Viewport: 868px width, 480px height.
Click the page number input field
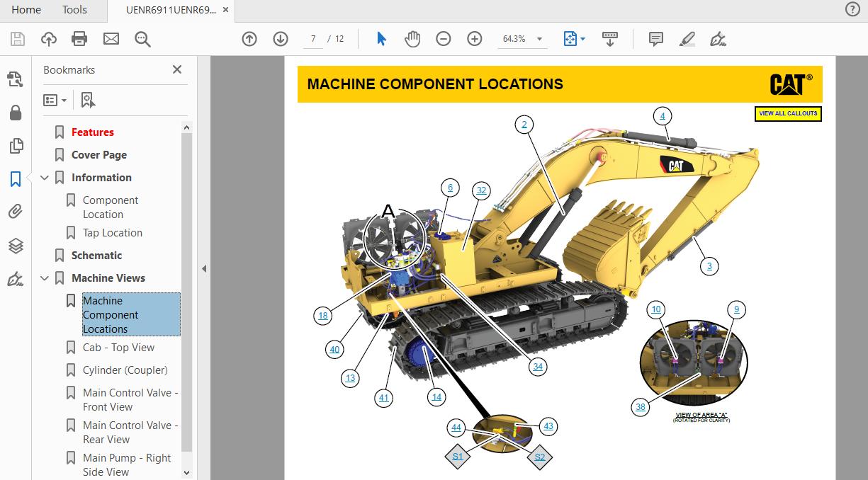point(313,39)
